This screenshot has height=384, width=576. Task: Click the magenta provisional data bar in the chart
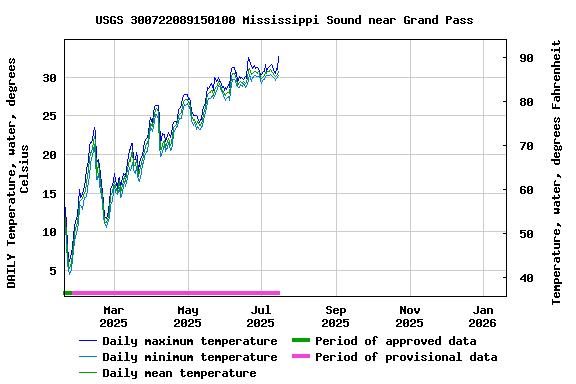click(176, 293)
